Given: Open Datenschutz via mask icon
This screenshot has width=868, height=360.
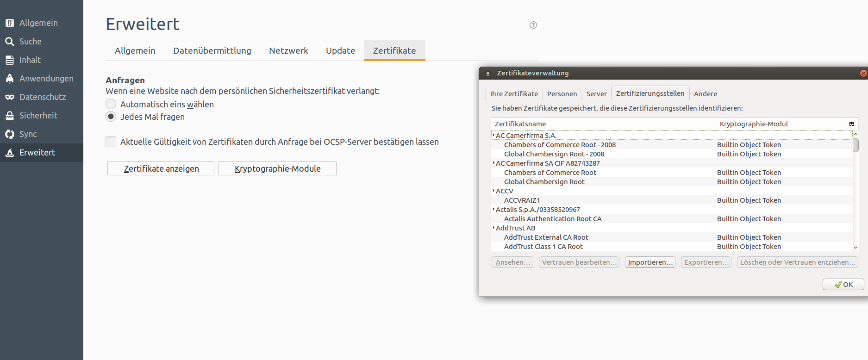Looking at the screenshot, I should pyautogui.click(x=10, y=97).
